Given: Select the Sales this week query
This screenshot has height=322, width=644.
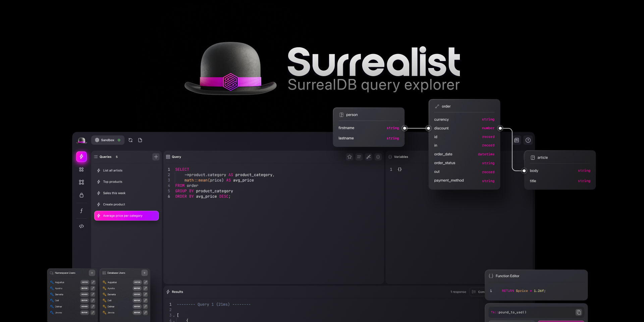Looking at the screenshot, I should pos(126,193).
